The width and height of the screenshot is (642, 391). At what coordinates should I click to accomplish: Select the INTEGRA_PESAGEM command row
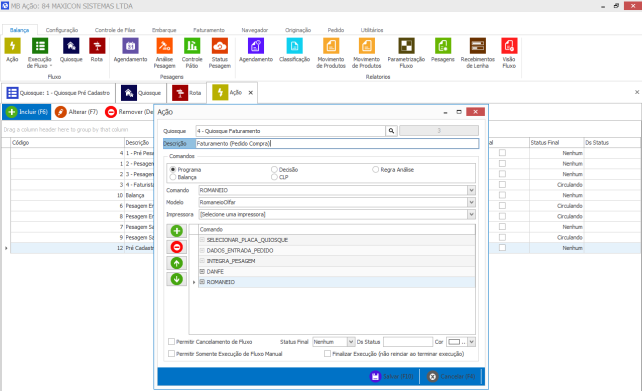(337, 261)
